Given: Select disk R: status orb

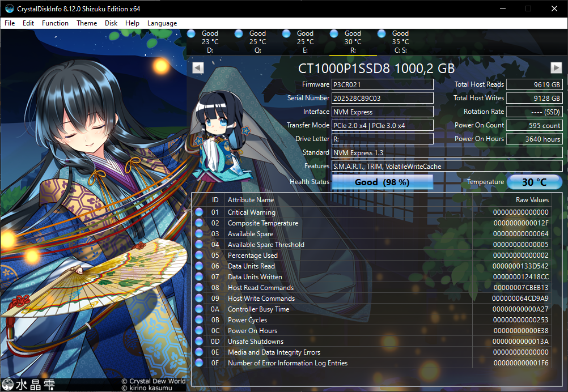Looking at the screenshot, I should coord(334,33).
